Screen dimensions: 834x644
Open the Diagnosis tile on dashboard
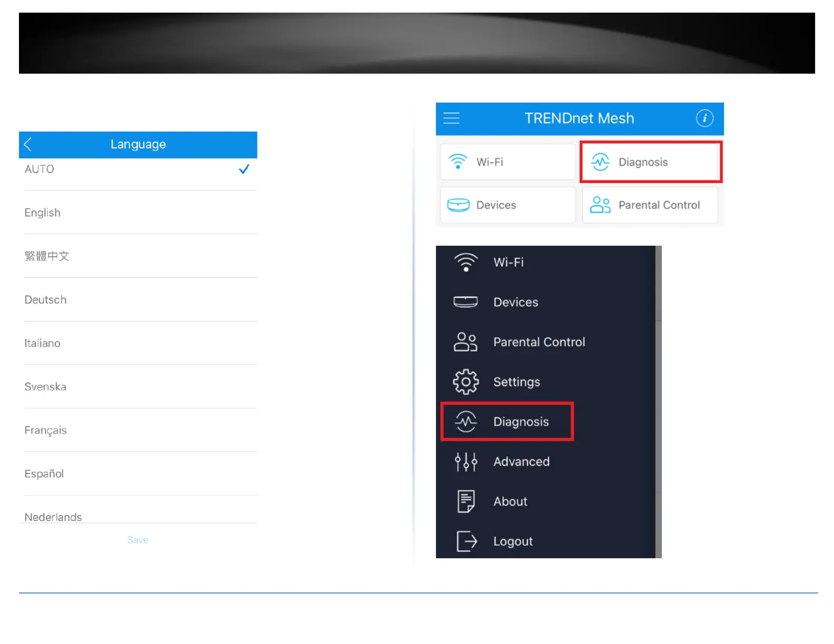(x=651, y=162)
